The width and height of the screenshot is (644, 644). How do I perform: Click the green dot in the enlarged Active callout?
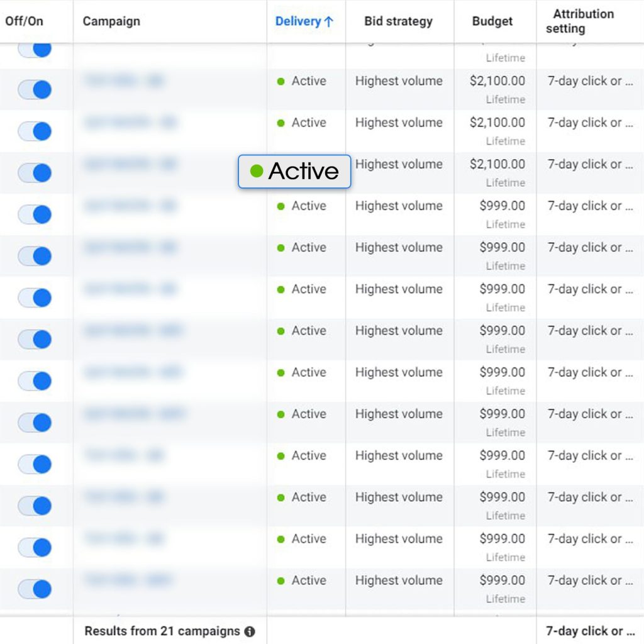click(256, 171)
